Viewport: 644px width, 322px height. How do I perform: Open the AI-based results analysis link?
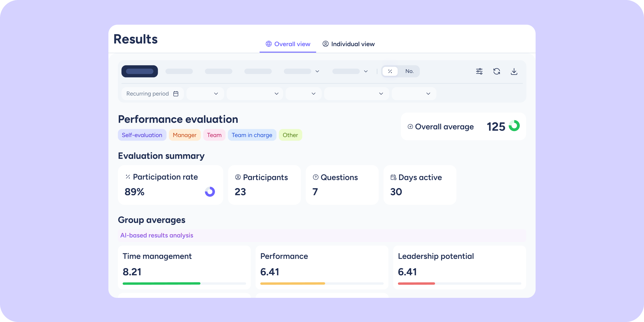click(157, 235)
